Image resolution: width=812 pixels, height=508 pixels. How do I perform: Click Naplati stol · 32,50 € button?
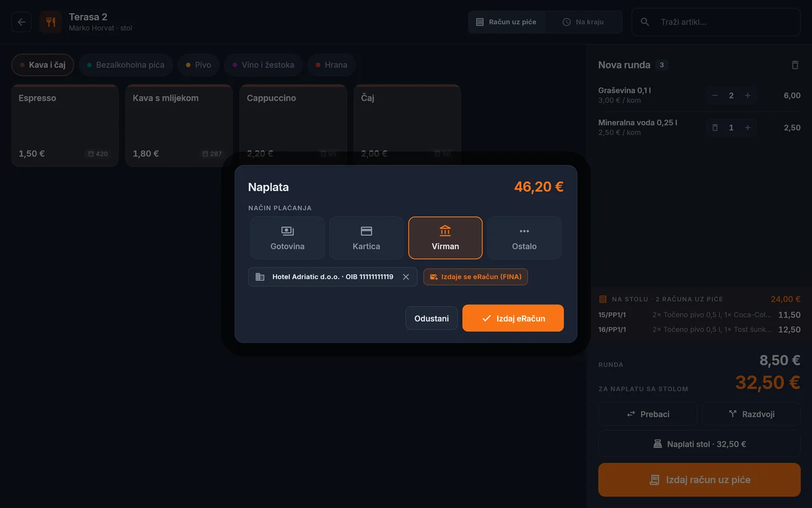tap(699, 444)
